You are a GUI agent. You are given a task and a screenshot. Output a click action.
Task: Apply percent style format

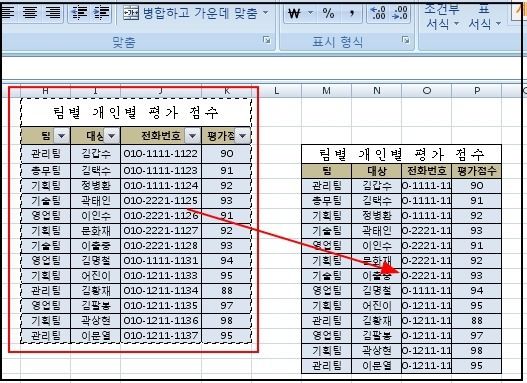tap(328, 13)
